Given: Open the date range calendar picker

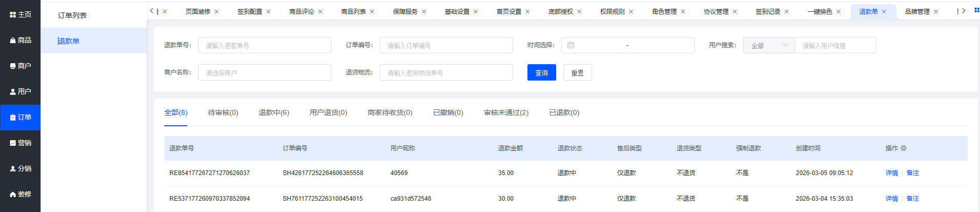Looking at the screenshot, I should coord(628,45).
